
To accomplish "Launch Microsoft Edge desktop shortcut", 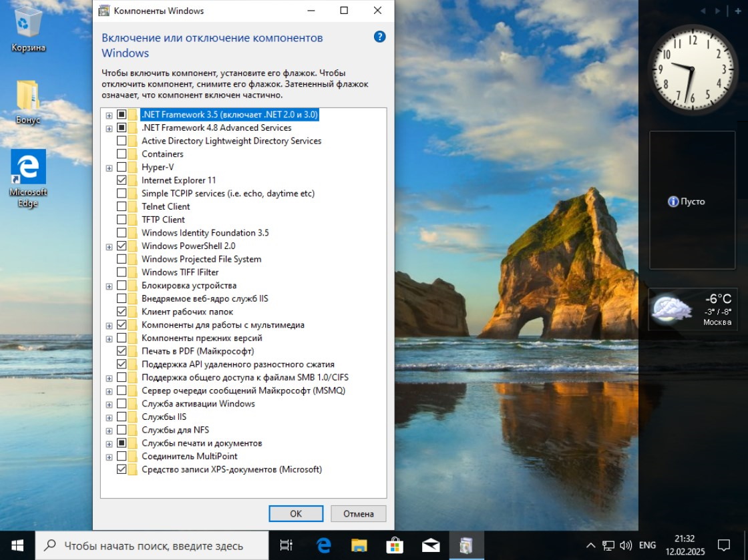I will pyautogui.click(x=28, y=168).
